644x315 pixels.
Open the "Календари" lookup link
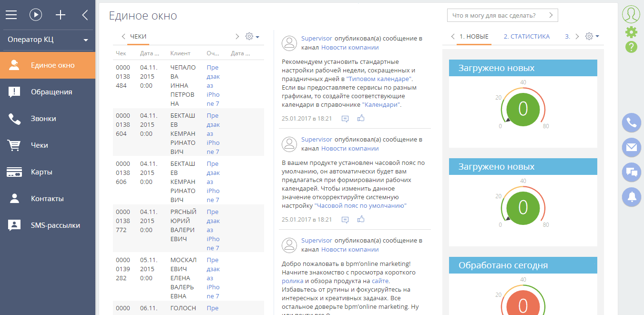pos(381,104)
